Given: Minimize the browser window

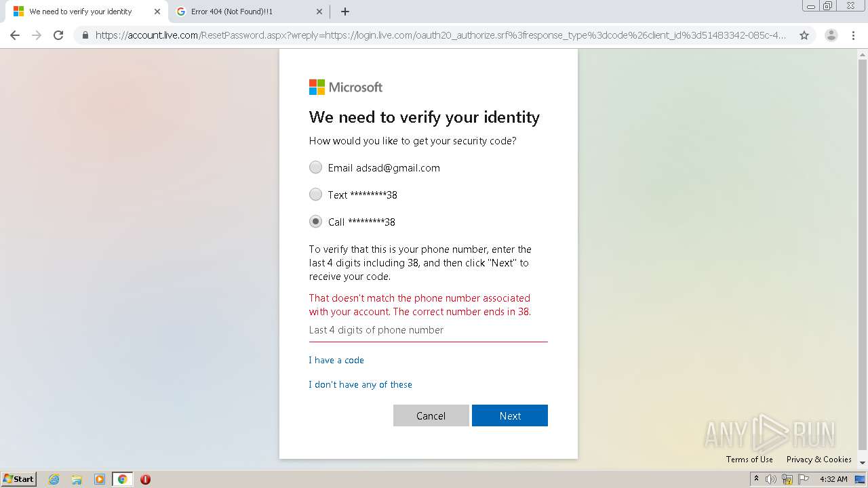Looking at the screenshot, I should tap(811, 6).
